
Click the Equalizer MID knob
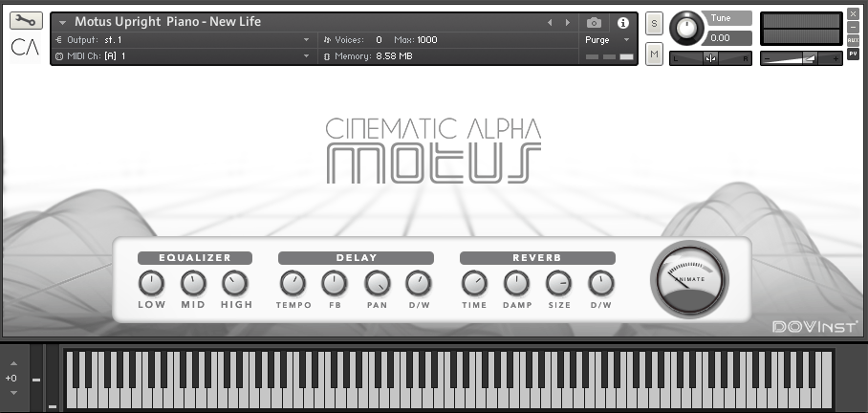click(193, 283)
